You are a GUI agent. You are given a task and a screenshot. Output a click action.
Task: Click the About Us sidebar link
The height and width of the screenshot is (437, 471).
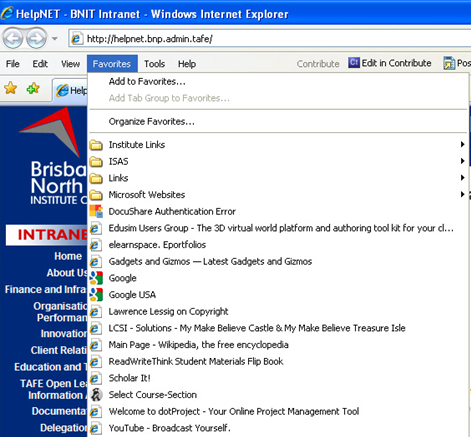point(67,273)
